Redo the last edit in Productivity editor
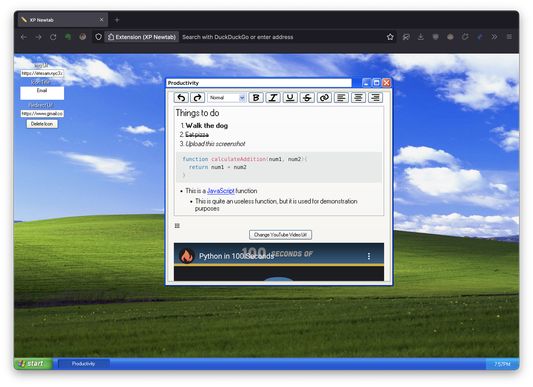The image size is (533, 387). click(x=197, y=98)
